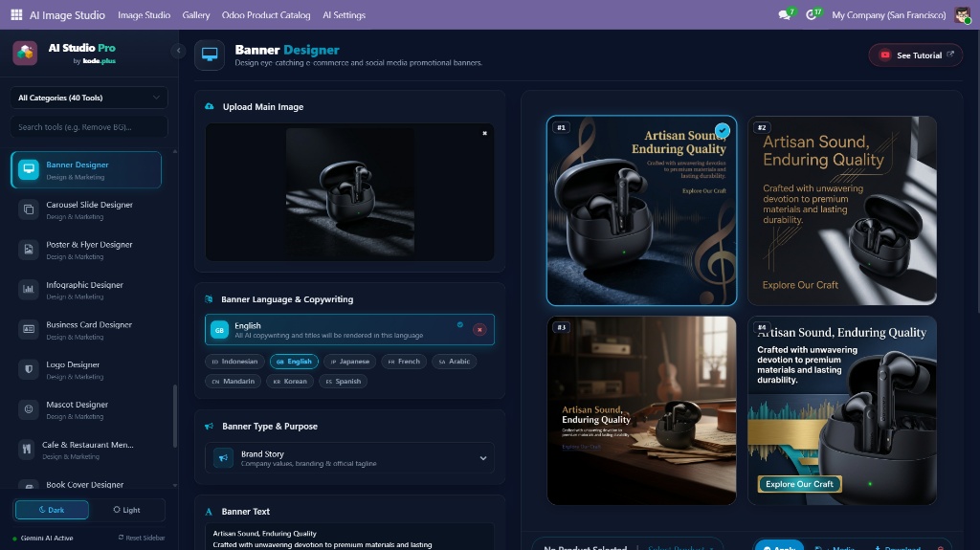Clear the English language with red X
980x550 pixels.
479,329
